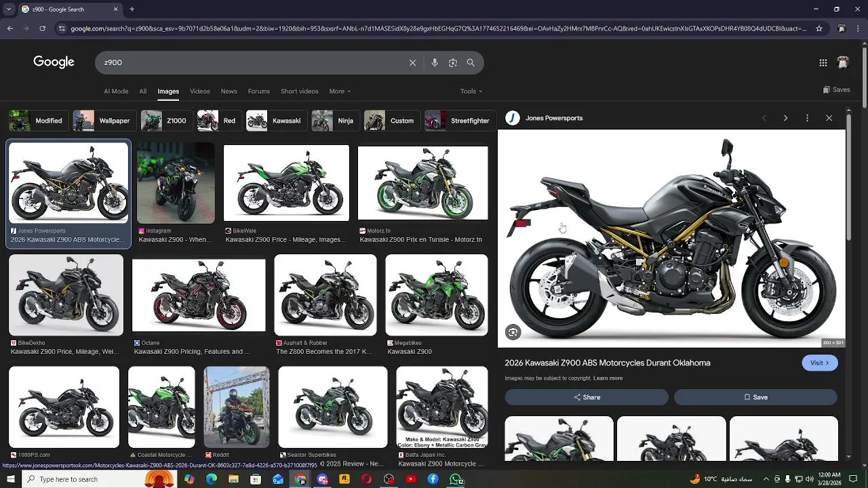Switch to the AI Mode tab
The width and height of the screenshot is (868, 488).
pos(116,91)
